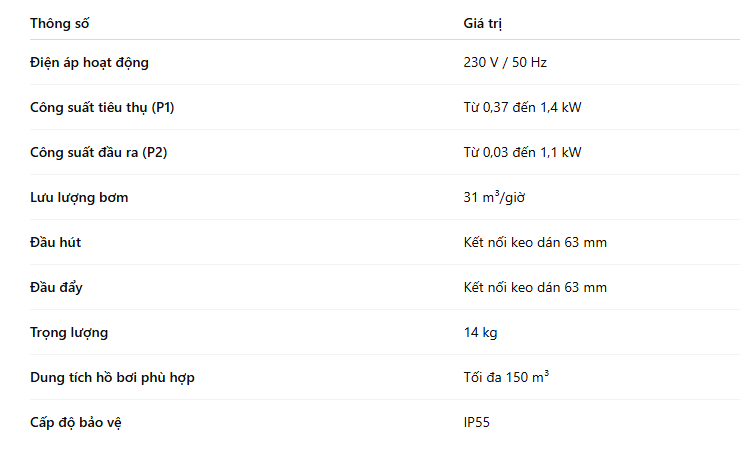Select the 'Đầu hút' row label
The height and width of the screenshot is (461, 740).
56,242
